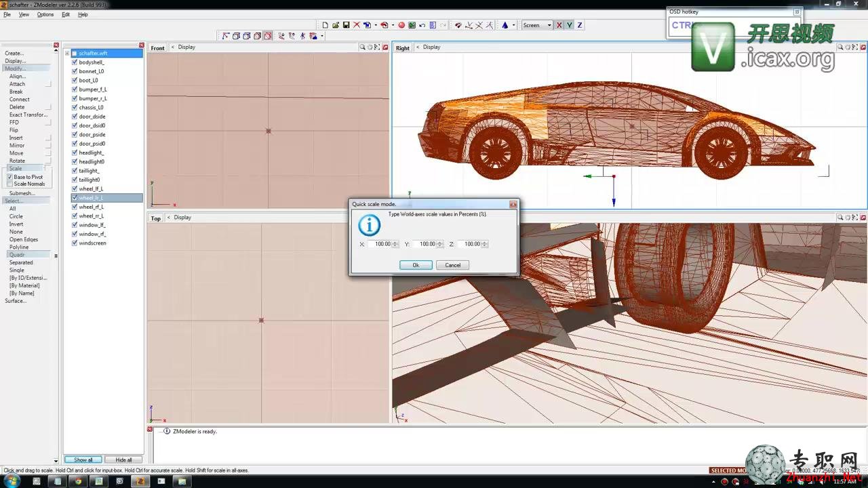Toggle windscreen visibility checkbox
Screen dimensions: 868x488
coord(75,243)
